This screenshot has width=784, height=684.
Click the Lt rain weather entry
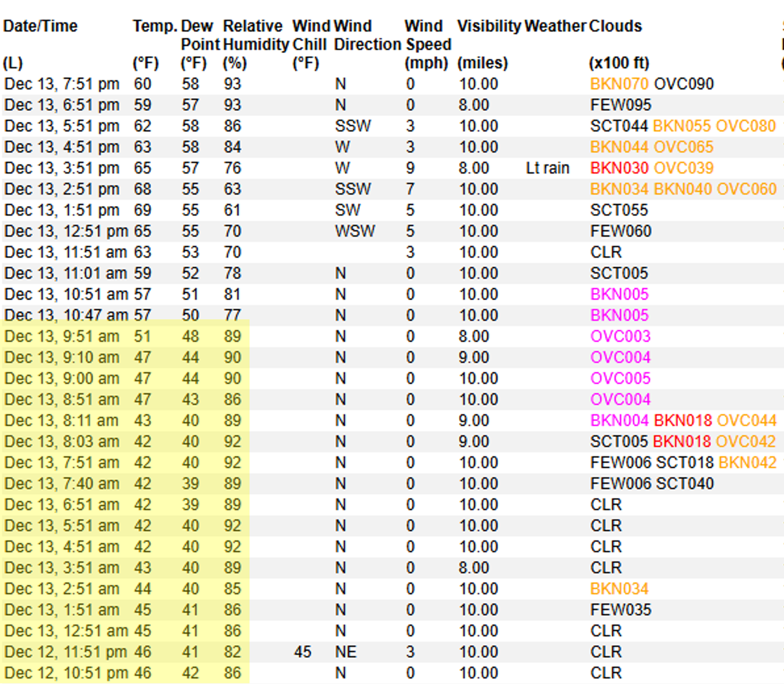tap(548, 167)
